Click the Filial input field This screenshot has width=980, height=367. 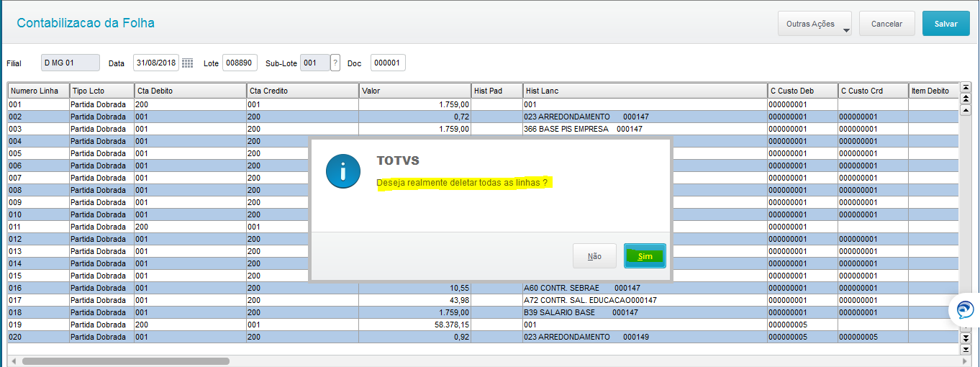point(71,63)
